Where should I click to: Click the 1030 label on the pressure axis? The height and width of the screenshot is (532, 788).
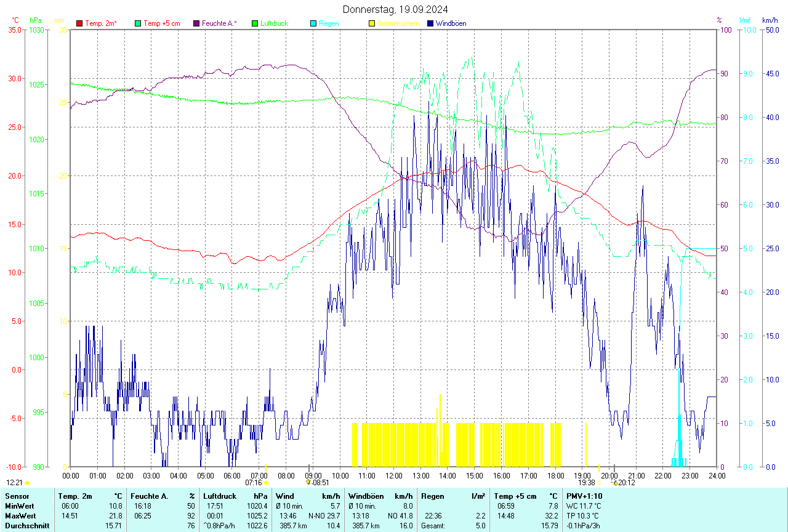[38, 30]
